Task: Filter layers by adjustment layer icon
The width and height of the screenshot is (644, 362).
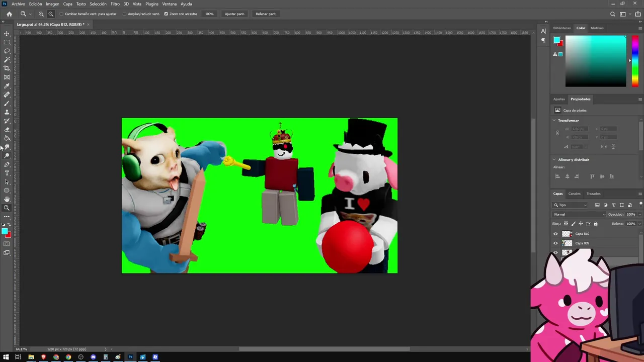Action: pyautogui.click(x=605, y=205)
